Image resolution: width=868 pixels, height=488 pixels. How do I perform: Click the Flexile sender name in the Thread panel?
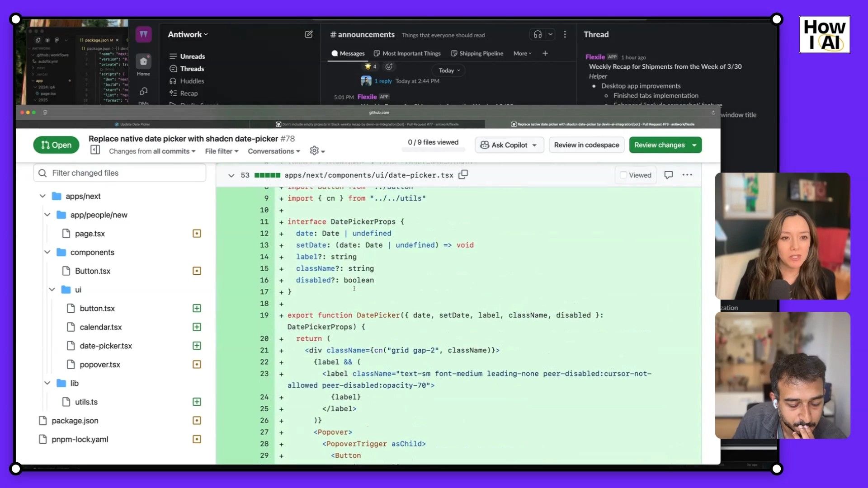(x=595, y=57)
